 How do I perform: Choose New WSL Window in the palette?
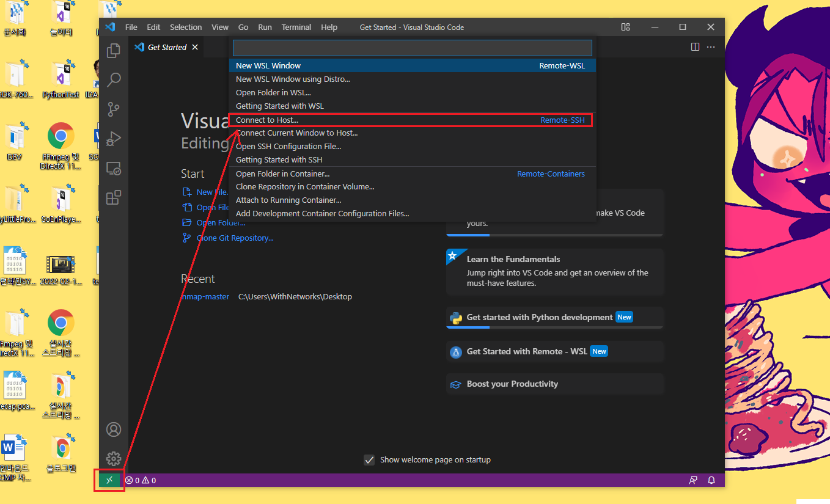pos(413,65)
